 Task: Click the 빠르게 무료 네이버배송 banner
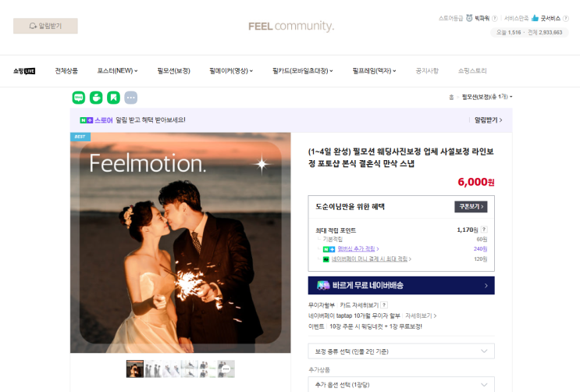(401, 285)
